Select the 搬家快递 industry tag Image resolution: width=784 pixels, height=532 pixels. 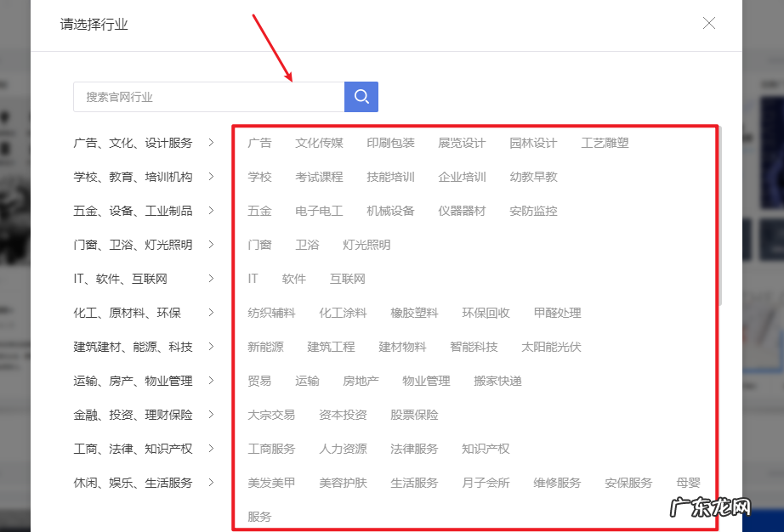click(x=497, y=381)
